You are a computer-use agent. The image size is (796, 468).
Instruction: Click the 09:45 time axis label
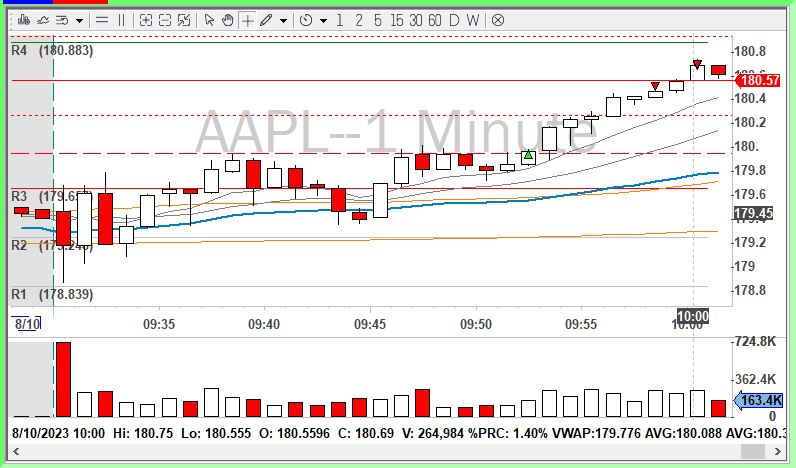[370, 324]
